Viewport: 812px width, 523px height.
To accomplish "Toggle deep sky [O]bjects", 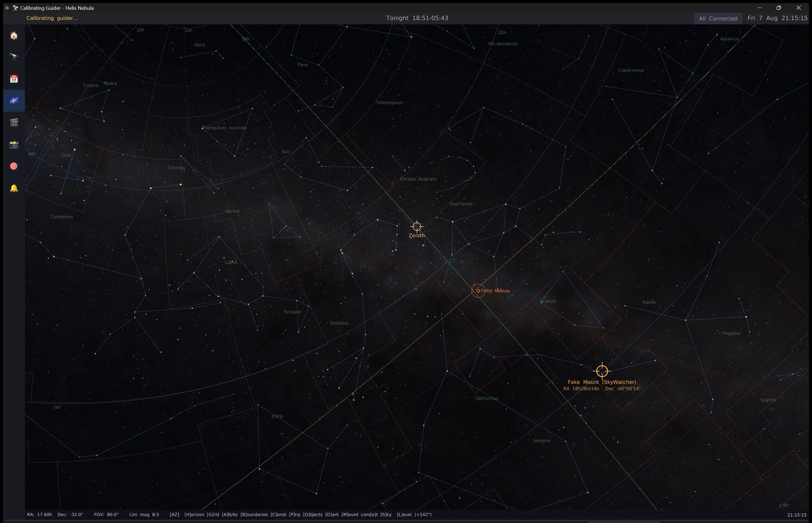I will 313,514.
